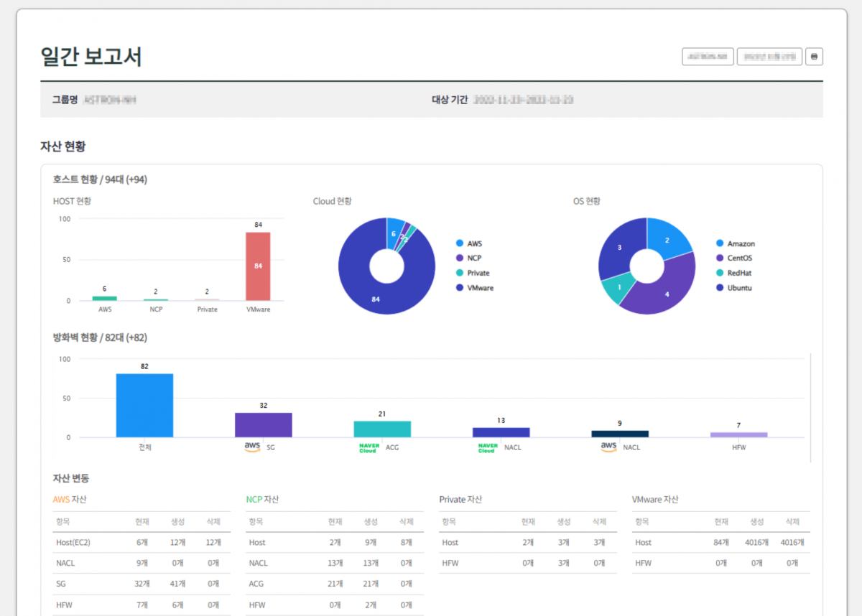862x616 pixels.
Task: Click the AWS 자산 table title
Action: click(x=70, y=499)
